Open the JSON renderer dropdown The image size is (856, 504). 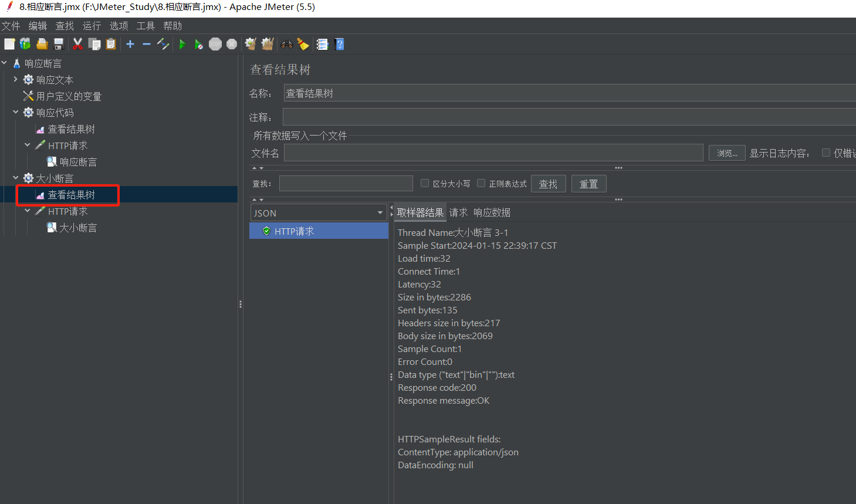click(319, 212)
